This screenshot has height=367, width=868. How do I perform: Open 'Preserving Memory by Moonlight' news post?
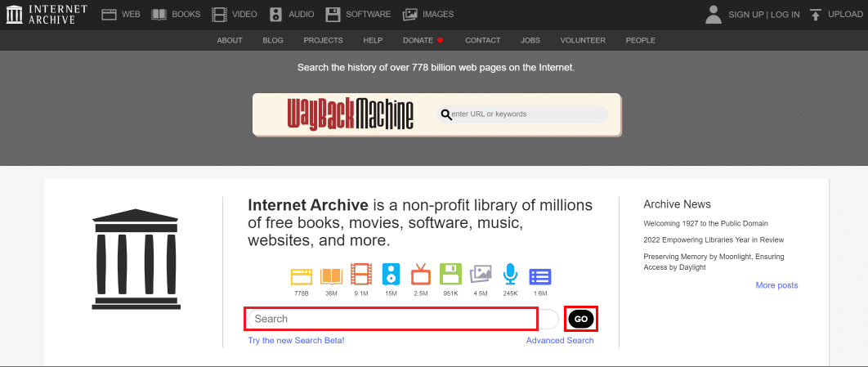point(714,262)
